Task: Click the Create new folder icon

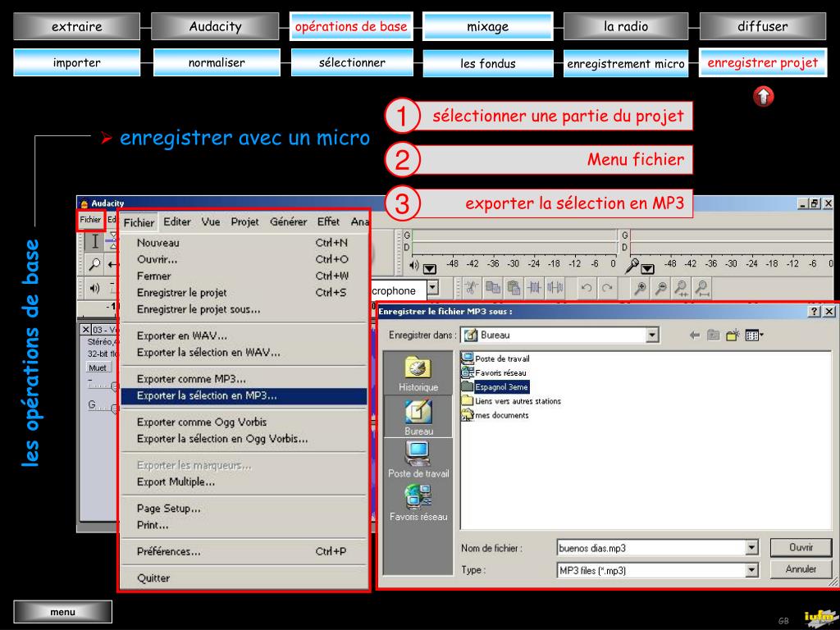Action: point(733,336)
